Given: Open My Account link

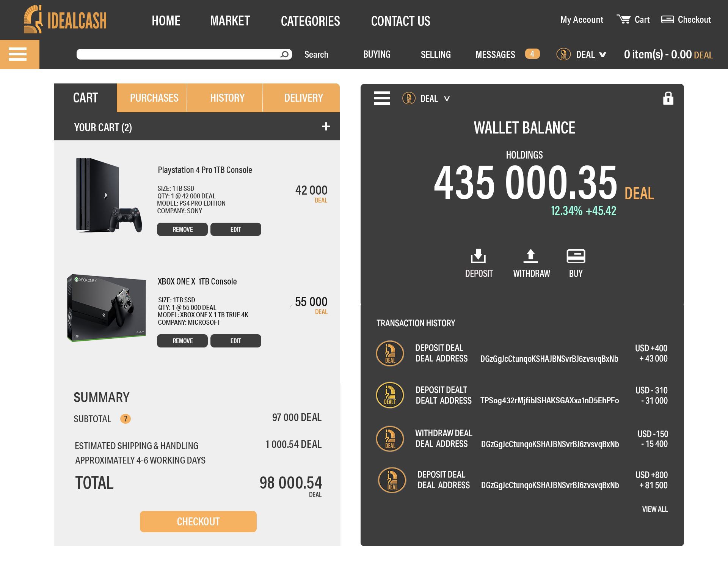Looking at the screenshot, I should (582, 20).
